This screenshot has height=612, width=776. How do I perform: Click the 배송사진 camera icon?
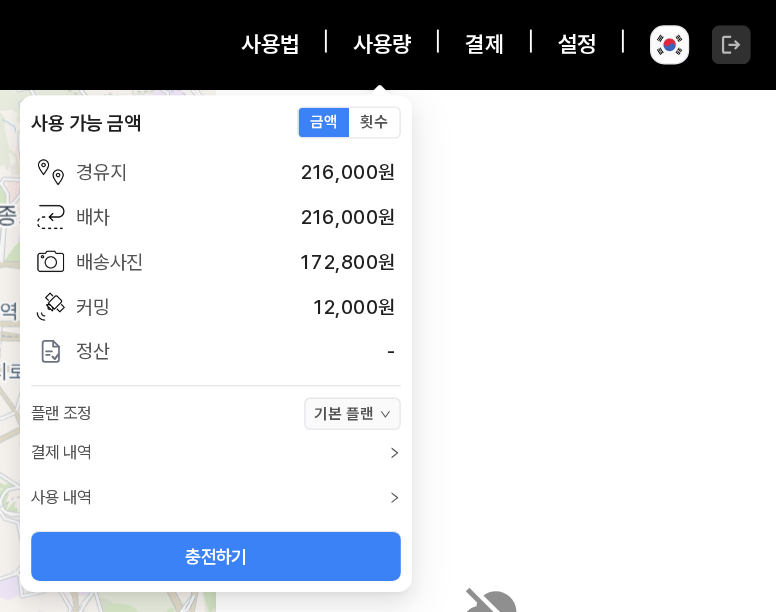[50, 262]
